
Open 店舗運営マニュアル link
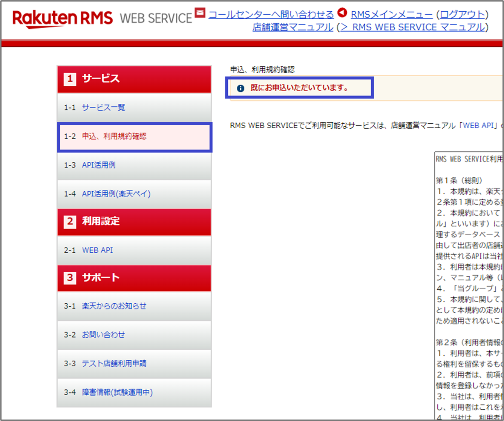coord(293,27)
